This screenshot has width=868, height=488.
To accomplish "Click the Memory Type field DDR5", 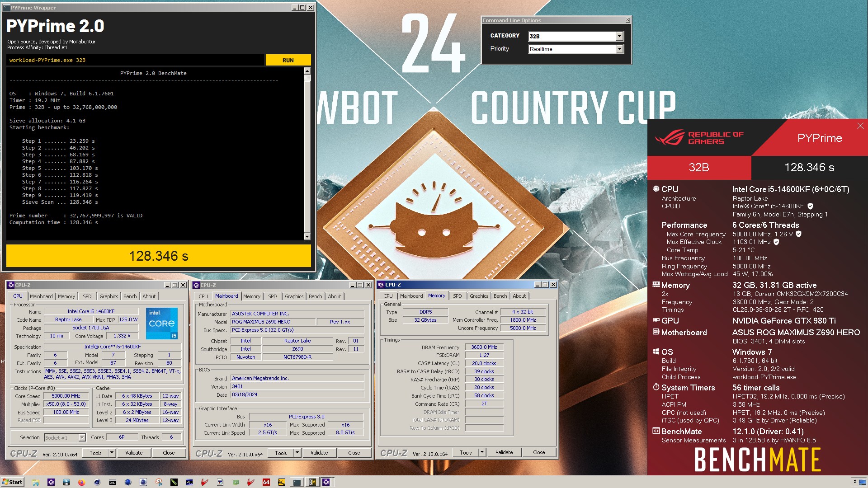I will coord(425,312).
